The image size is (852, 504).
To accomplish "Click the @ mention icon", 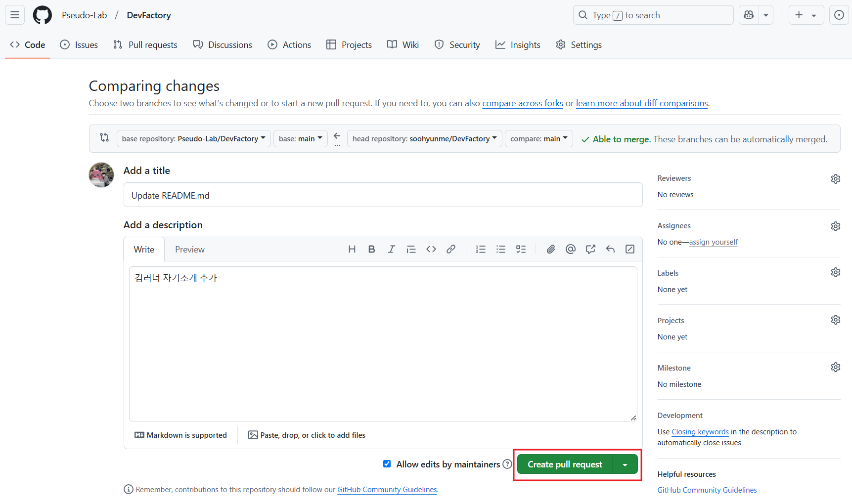I will [570, 249].
